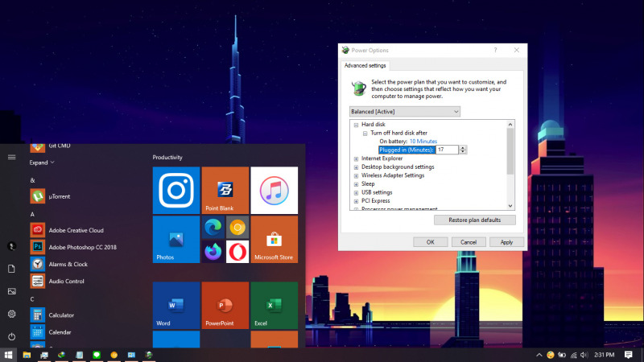Launch Firefox from the folder tile
The height and width of the screenshot is (362, 644).
(x=213, y=252)
